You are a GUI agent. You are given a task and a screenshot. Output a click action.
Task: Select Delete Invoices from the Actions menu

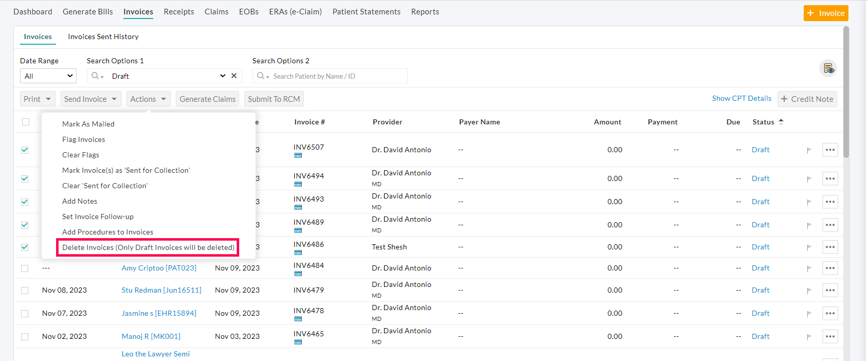148,247
